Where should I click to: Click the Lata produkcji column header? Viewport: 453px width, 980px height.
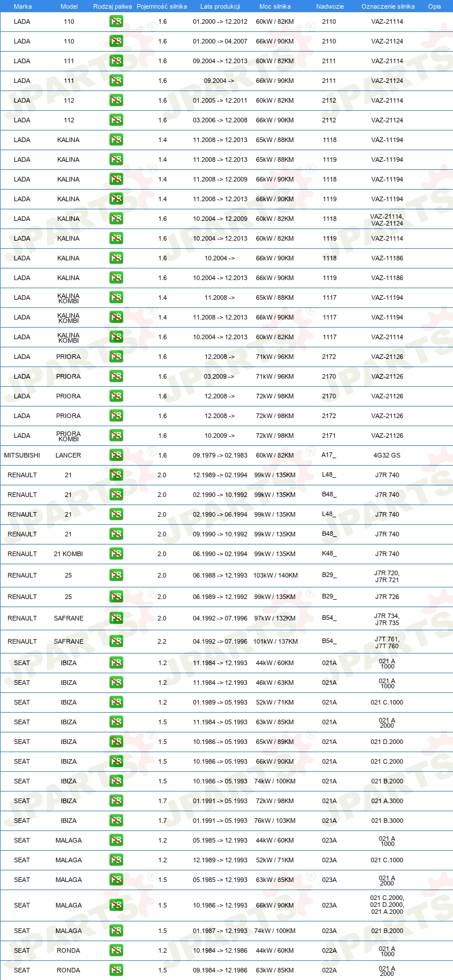(x=220, y=6)
